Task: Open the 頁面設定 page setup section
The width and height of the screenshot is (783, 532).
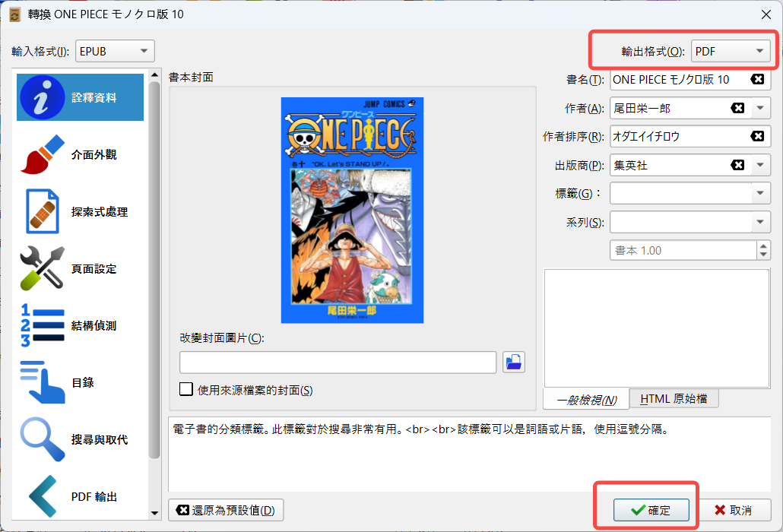Action: (x=80, y=268)
